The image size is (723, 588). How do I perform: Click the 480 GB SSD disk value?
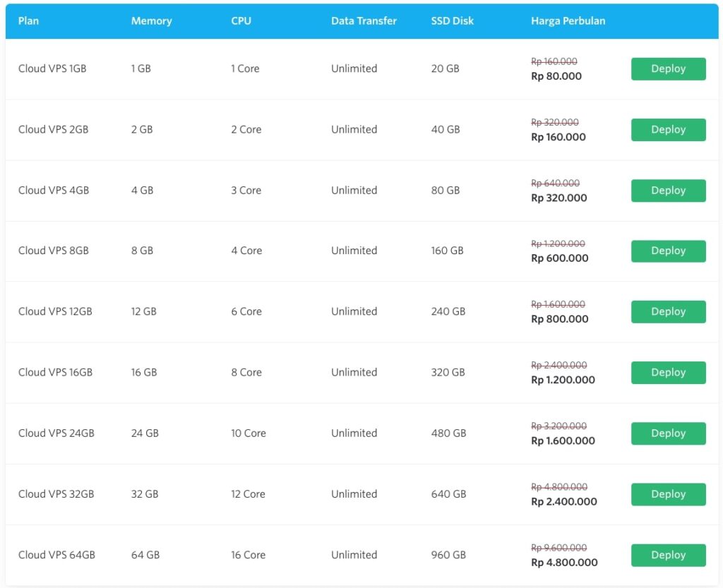pyautogui.click(x=448, y=433)
